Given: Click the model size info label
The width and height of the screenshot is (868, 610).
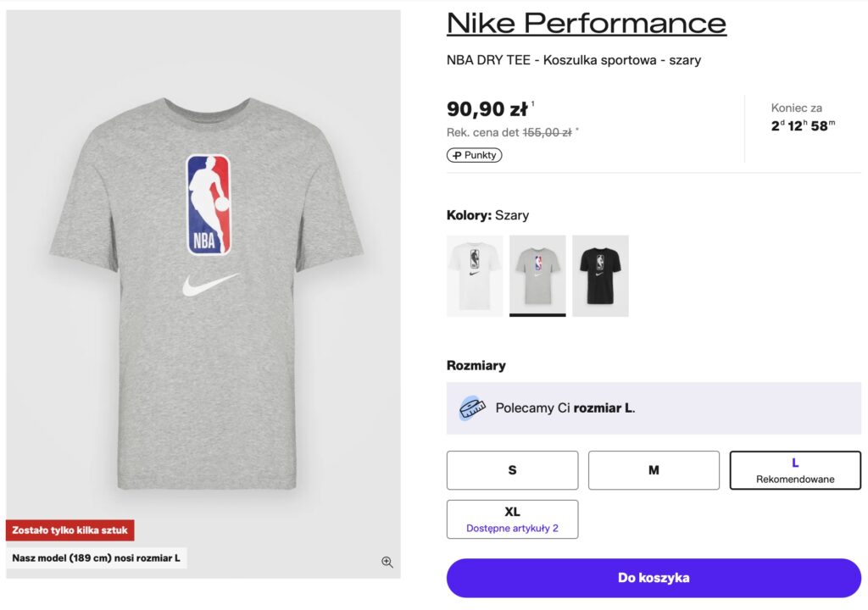Looking at the screenshot, I should click(96, 558).
